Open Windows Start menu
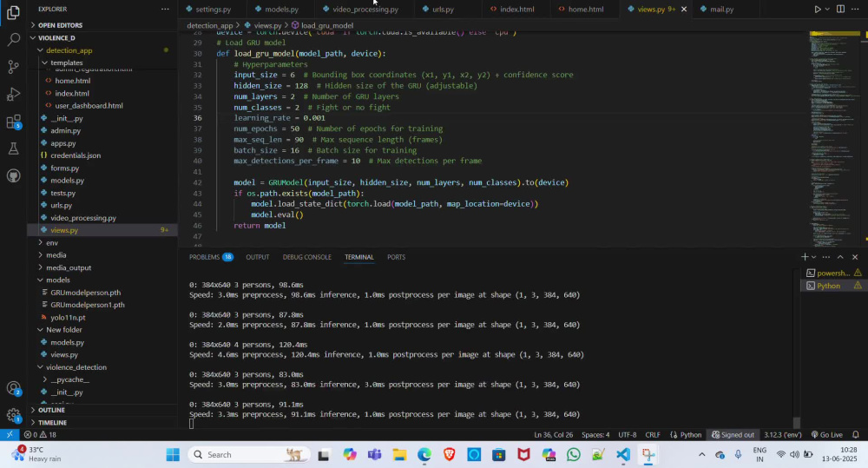Viewport: 868px width, 468px height. click(x=173, y=455)
